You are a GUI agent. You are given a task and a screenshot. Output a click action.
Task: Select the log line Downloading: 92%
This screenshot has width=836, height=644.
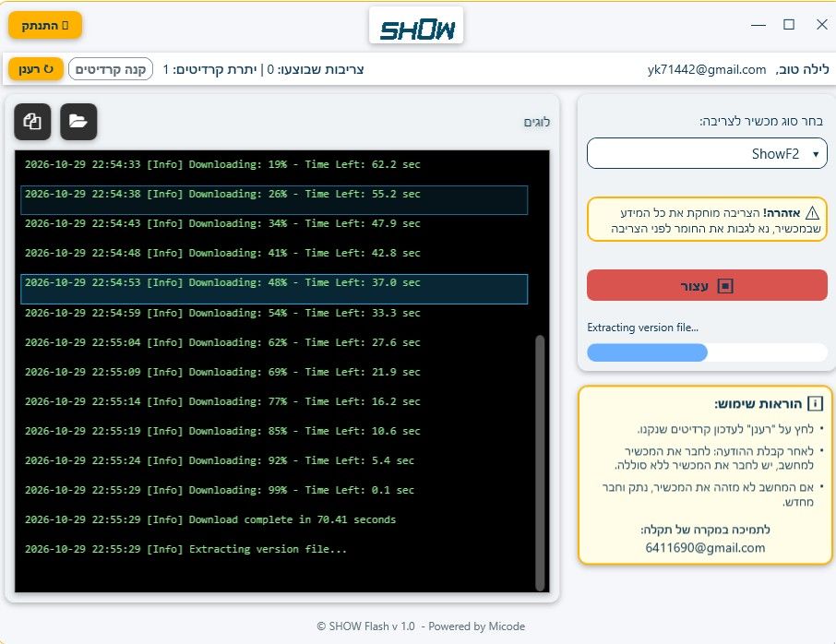point(220,460)
